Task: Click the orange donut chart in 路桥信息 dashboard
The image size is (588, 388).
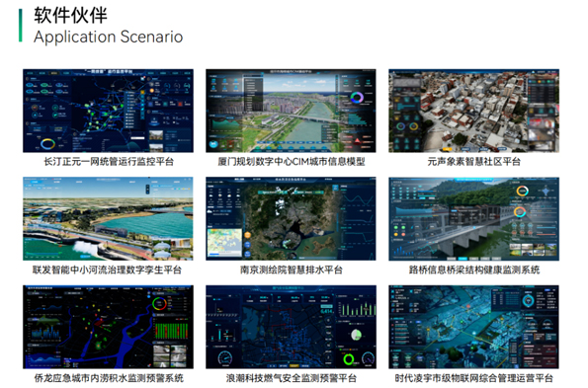Action: click(522, 191)
